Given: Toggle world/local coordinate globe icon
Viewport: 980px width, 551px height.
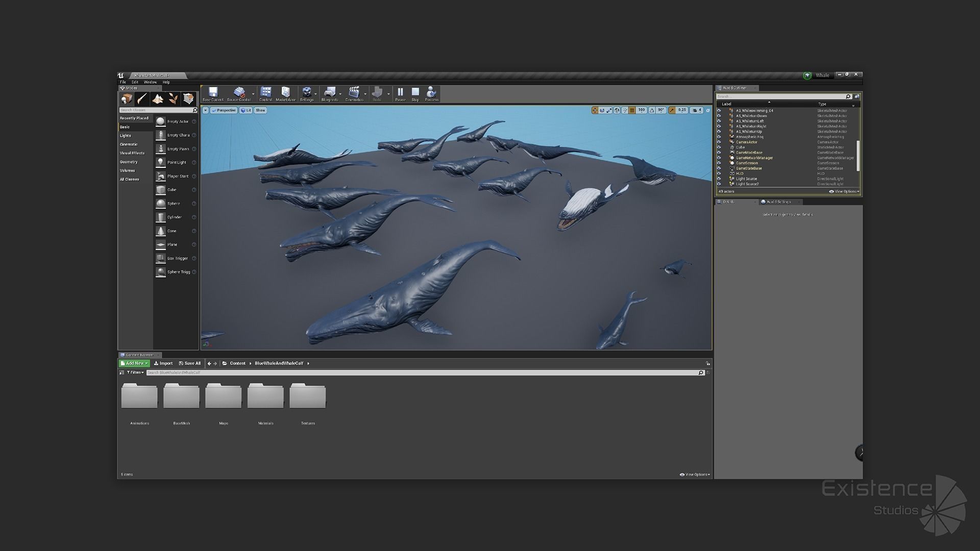Looking at the screenshot, I should click(617, 110).
